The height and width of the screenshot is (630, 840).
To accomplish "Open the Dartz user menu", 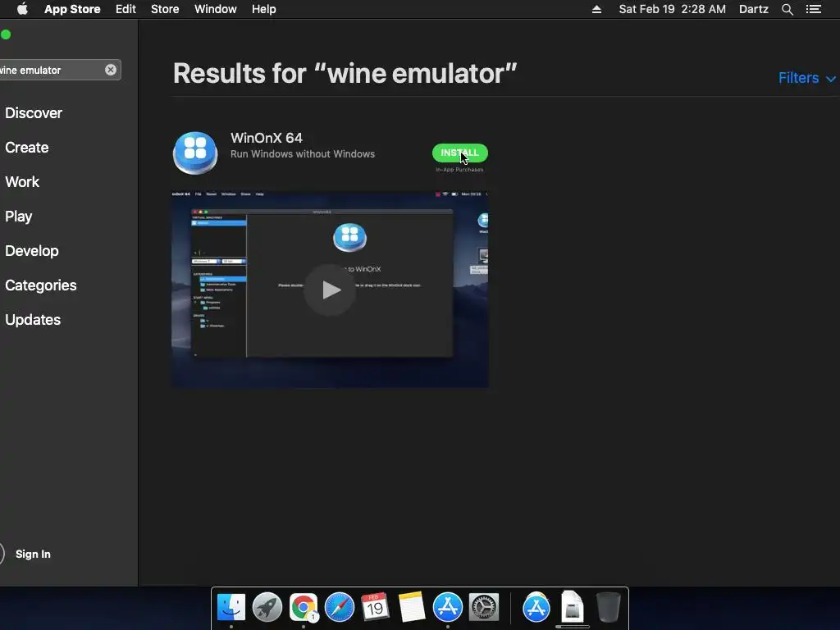I will [x=754, y=9].
